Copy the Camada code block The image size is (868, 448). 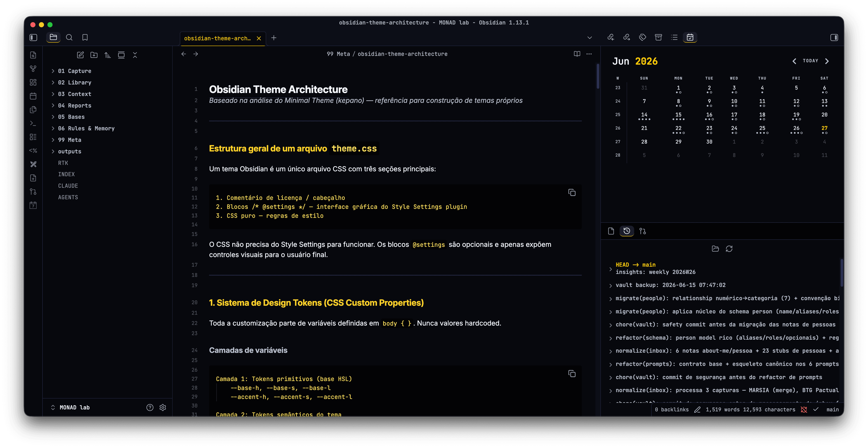[572, 374]
